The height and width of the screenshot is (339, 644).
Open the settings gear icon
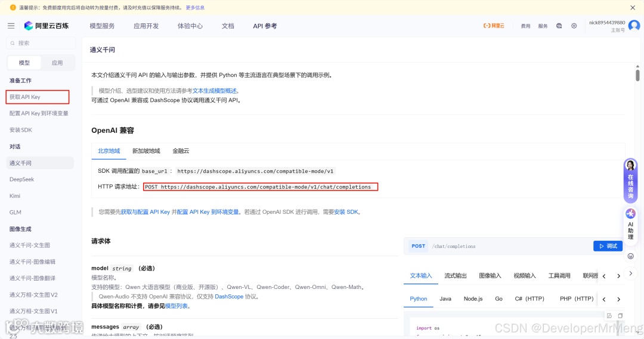point(574,26)
